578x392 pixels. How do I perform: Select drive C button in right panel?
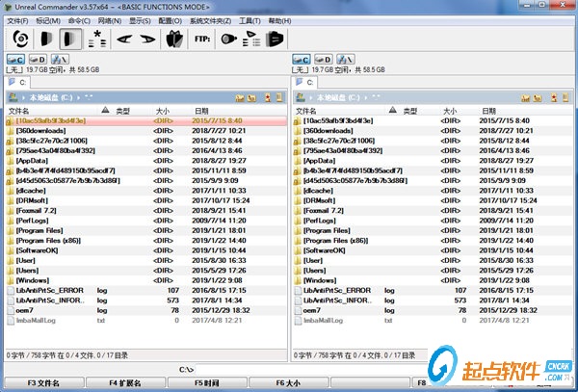pyautogui.click(x=302, y=59)
